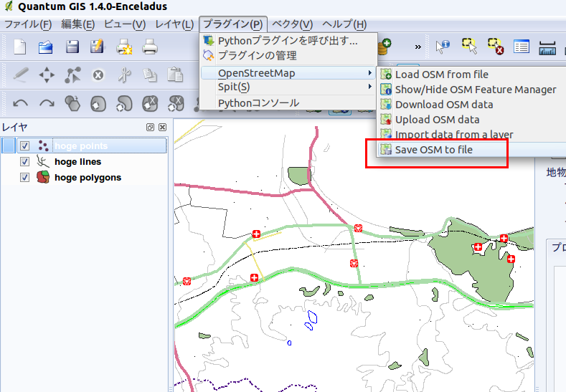Click the Save Project As pencil icon
The width and height of the screenshot is (566, 392).
tap(97, 47)
